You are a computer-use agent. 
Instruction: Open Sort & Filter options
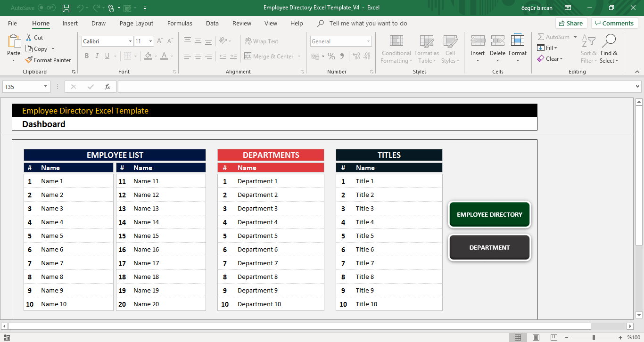[x=589, y=49]
